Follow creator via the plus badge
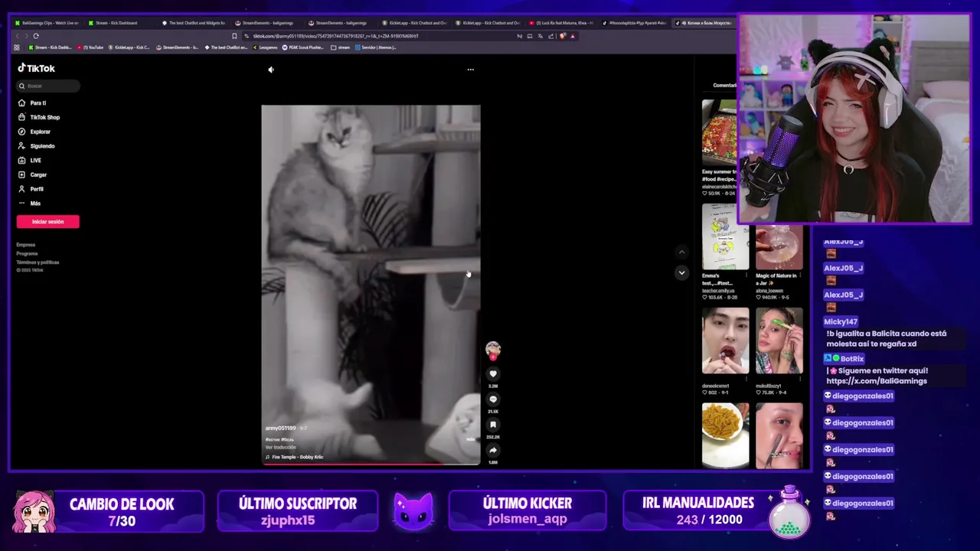980x551 pixels. point(493,357)
